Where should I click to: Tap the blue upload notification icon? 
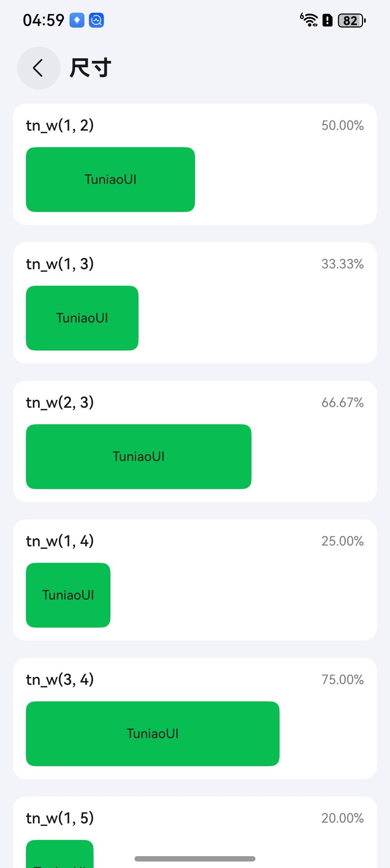coord(77,20)
